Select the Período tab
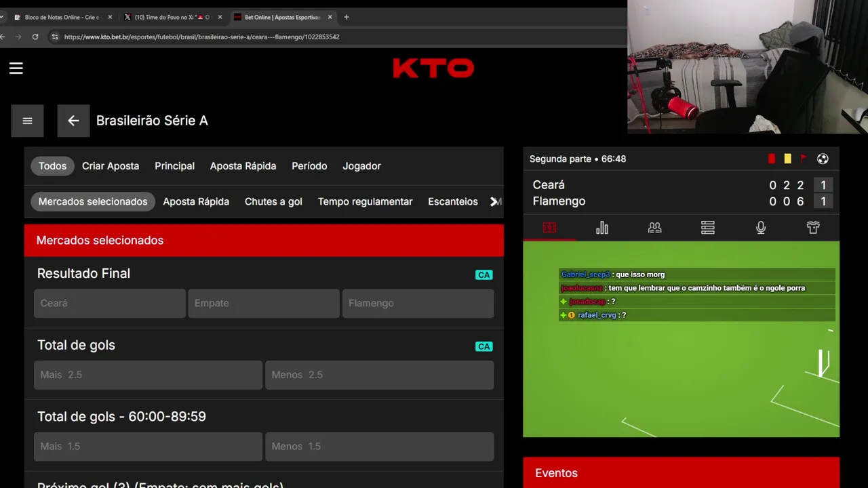The width and height of the screenshot is (868, 488). pyautogui.click(x=309, y=166)
